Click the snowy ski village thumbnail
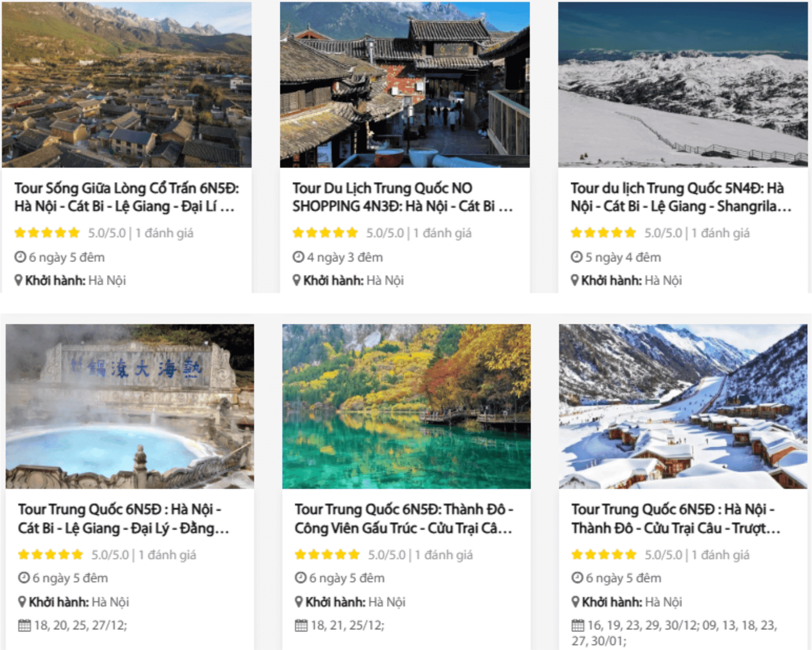 (683, 406)
